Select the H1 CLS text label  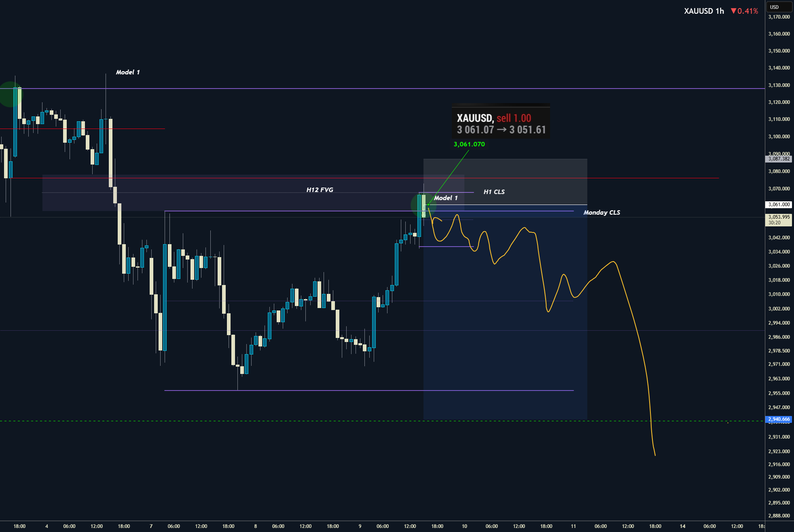tap(494, 192)
